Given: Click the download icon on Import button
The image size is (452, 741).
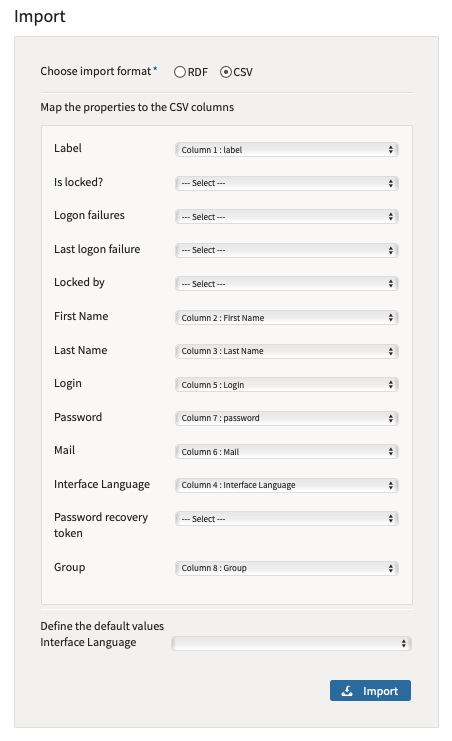Looking at the screenshot, I should 347,691.
